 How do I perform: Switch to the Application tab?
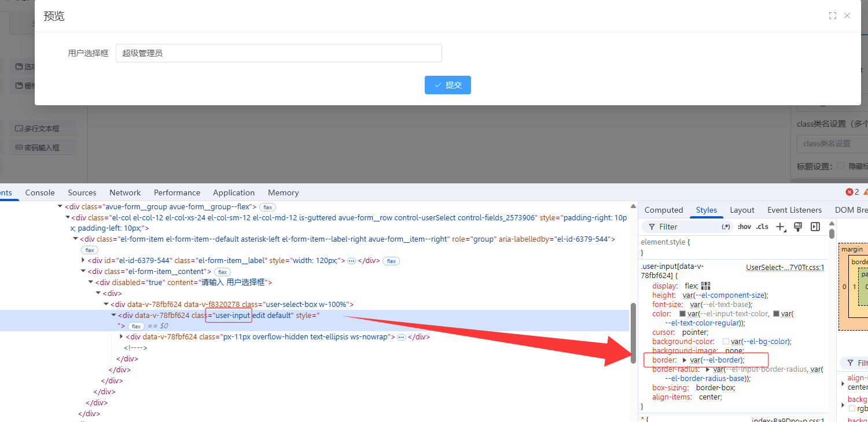click(234, 193)
